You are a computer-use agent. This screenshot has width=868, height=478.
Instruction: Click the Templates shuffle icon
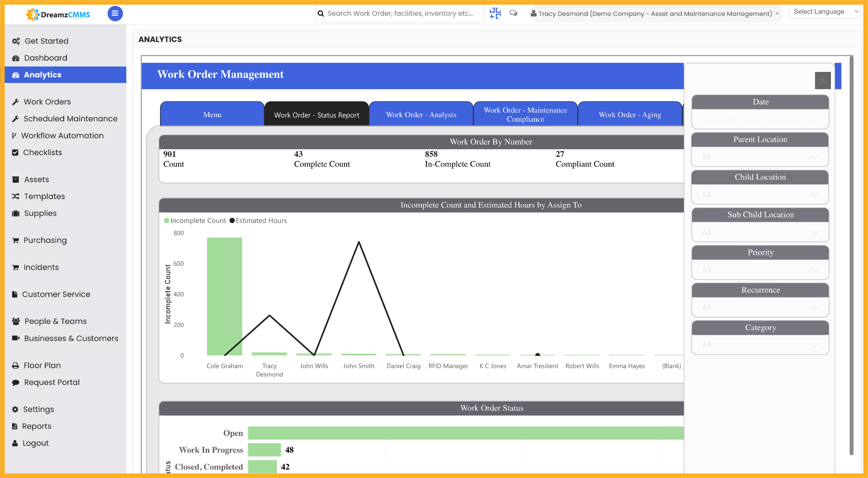(x=15, y=196)
